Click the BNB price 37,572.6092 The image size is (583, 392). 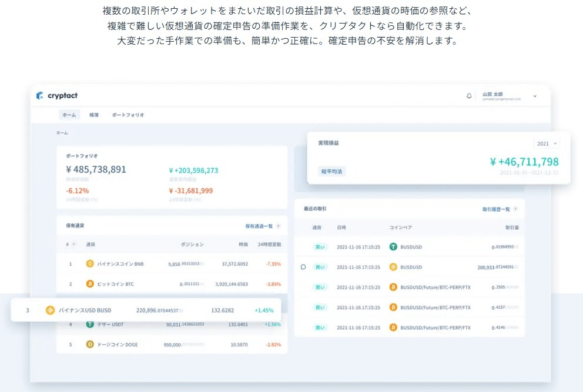[234, 264]
